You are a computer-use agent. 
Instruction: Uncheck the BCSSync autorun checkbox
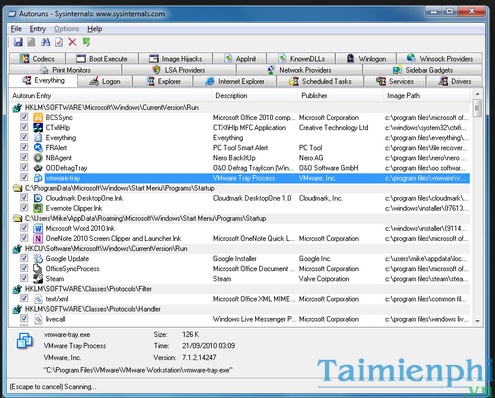pyautogui.click(x=24, y=117)
